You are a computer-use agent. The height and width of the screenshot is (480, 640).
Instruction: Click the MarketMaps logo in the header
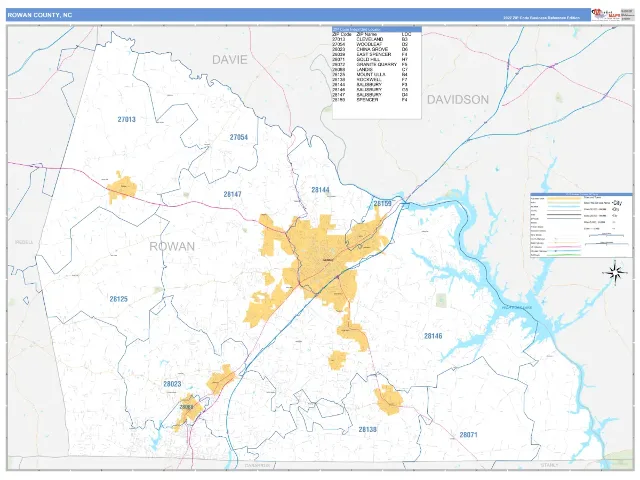point(606,14)
